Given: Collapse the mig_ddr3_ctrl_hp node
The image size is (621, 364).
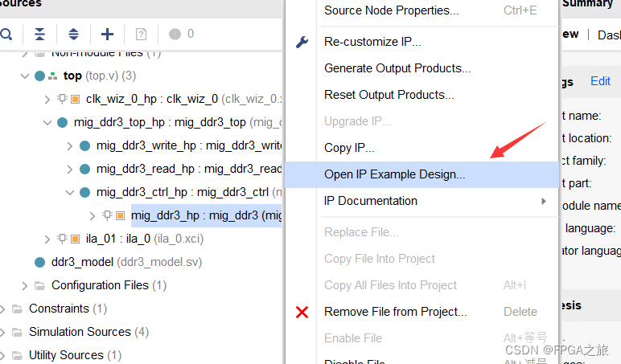Looking at the screenshot, I should [x=70, y=193].
